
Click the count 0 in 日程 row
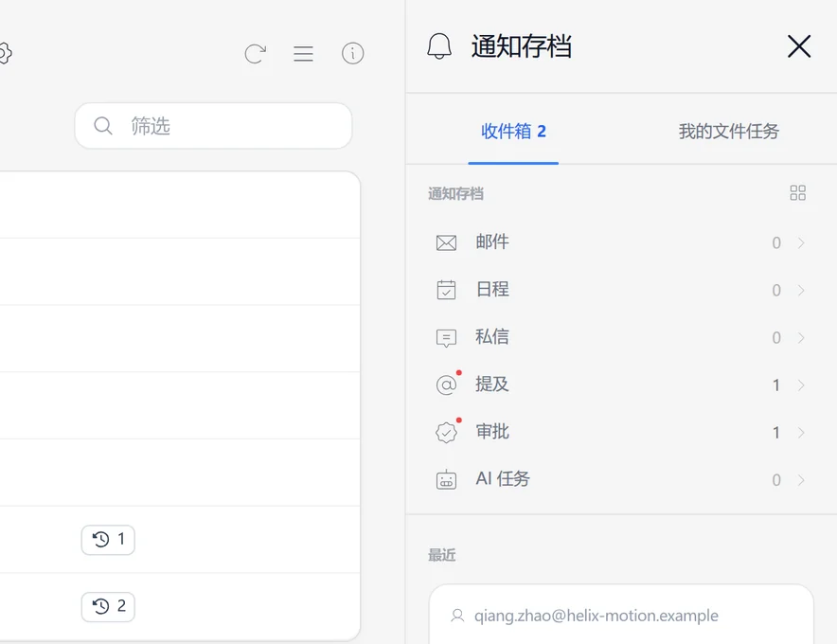(x=776, y=290)
